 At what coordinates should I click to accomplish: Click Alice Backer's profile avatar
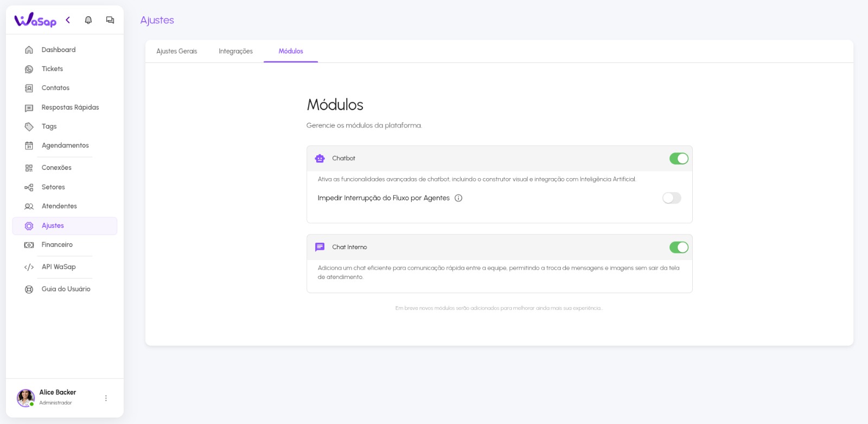pyautogui.click(x=25, y=398)
